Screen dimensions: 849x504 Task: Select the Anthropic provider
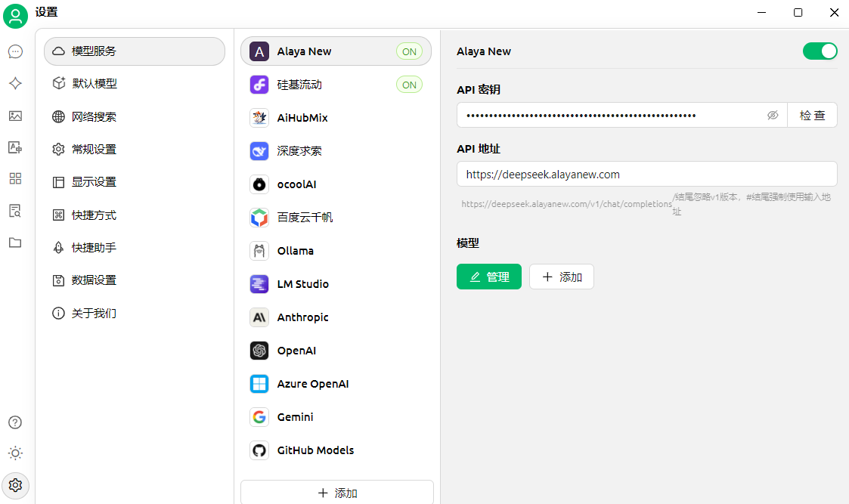coord(302,317)
